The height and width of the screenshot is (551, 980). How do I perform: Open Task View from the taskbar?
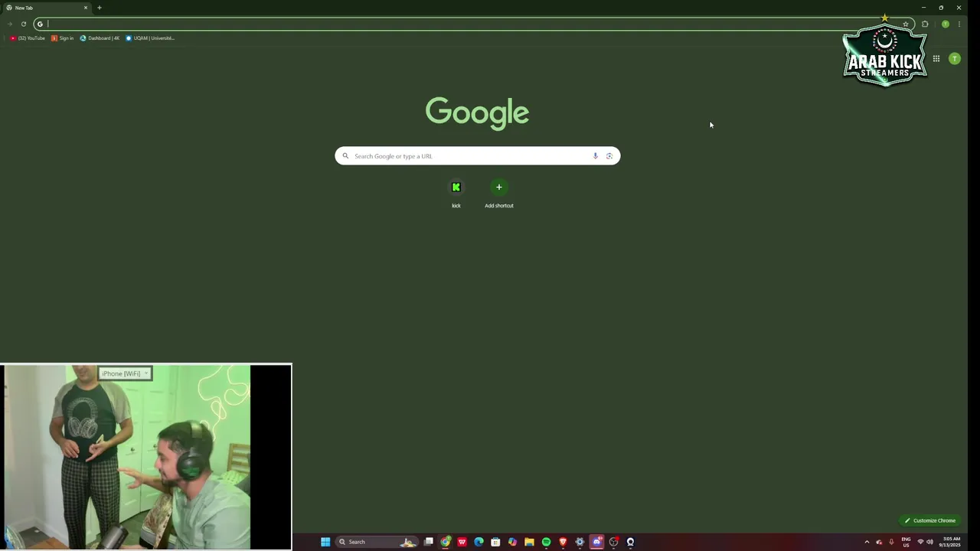pyautogui.click(x=429, y=542)
